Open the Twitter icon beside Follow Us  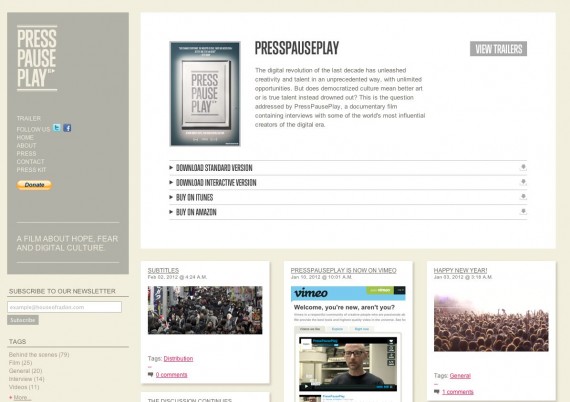click(57, 128)
